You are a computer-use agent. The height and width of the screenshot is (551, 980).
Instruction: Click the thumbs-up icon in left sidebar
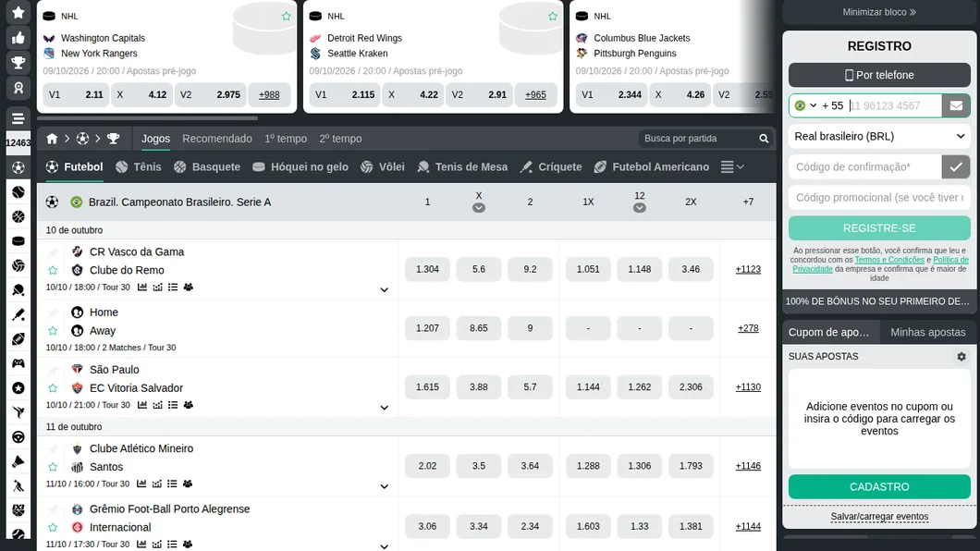[x=18, y=38]
